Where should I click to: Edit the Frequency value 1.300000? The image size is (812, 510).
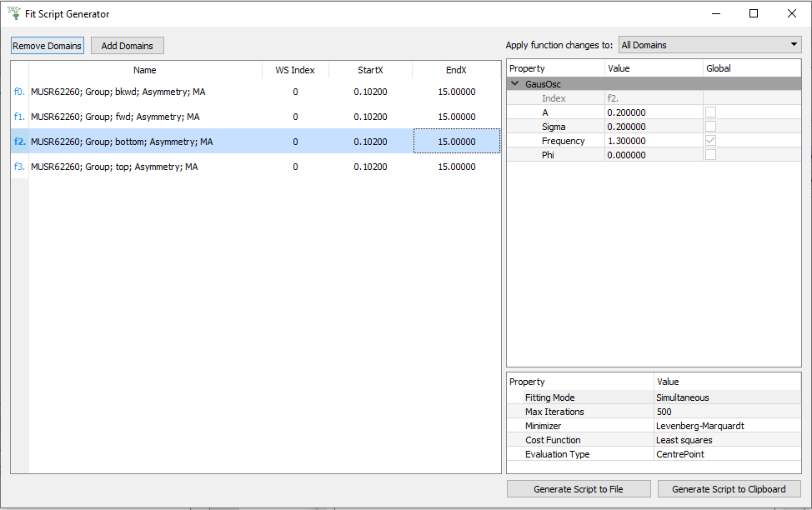coord(653,141)
